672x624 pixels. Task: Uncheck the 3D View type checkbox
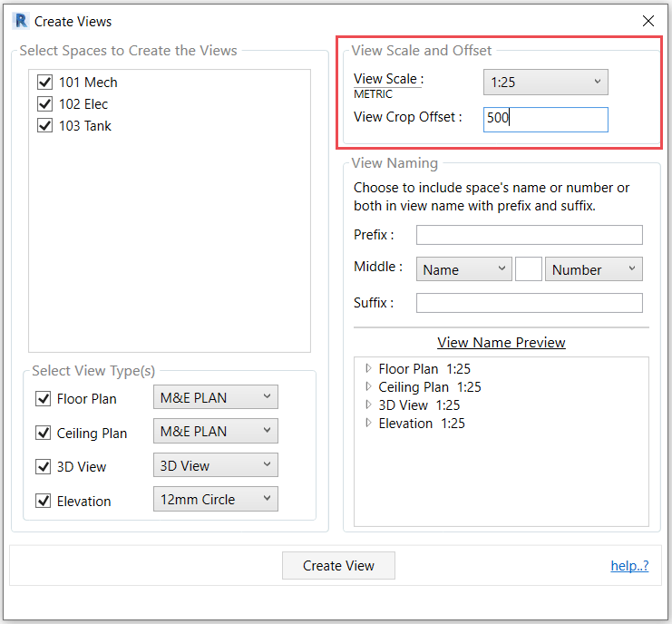click(x=43, y=467)
